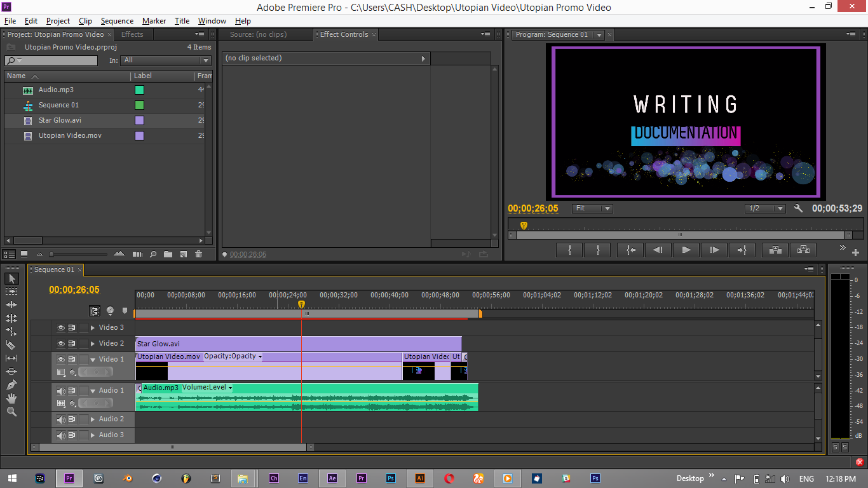Open Adobe After Effects from taskbar
The width and height of the screenshot is (868, 488).
click(332, 478)
